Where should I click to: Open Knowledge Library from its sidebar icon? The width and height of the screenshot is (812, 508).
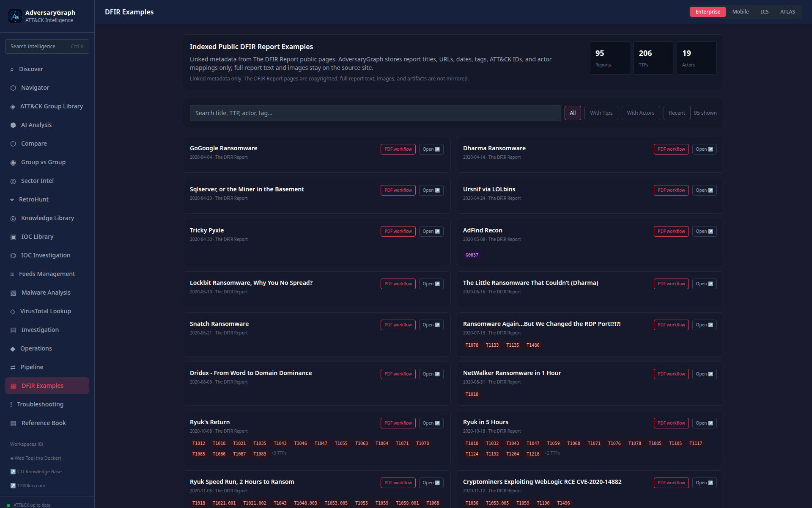tap(13, 218)
